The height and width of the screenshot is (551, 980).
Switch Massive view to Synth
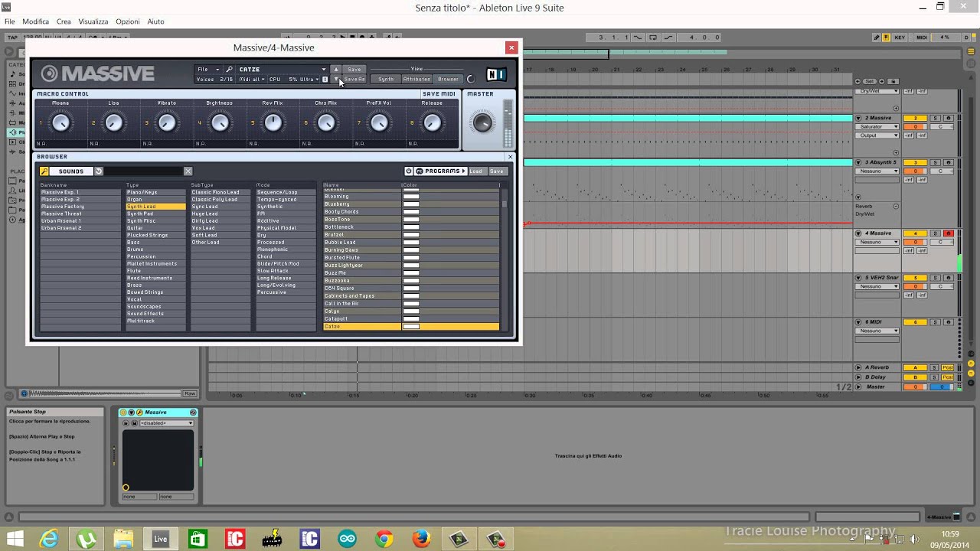click(x=386, y=79)
